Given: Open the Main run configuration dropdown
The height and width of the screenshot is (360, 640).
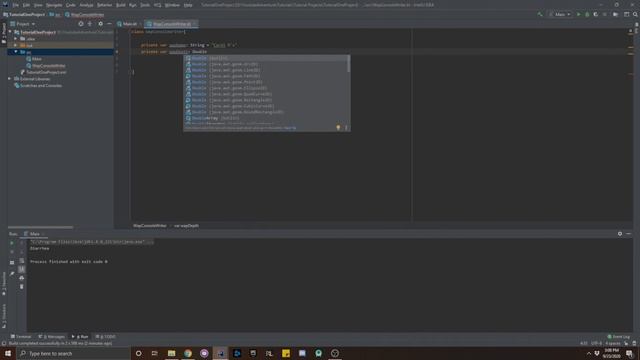Looking at the screenshot, I should pyautogui.click(x=560, y=14).
